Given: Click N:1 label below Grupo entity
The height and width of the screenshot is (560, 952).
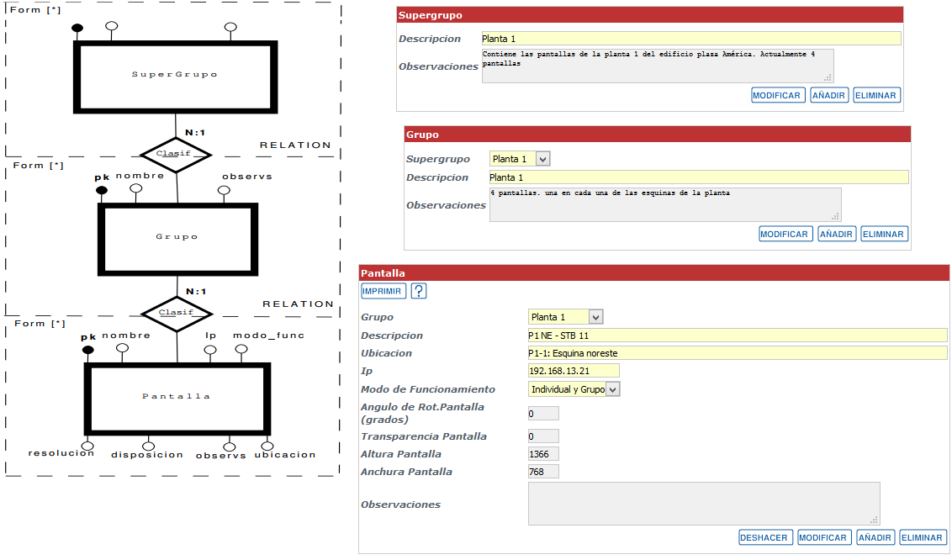Looking at the screenshot, I should point(196,291).
